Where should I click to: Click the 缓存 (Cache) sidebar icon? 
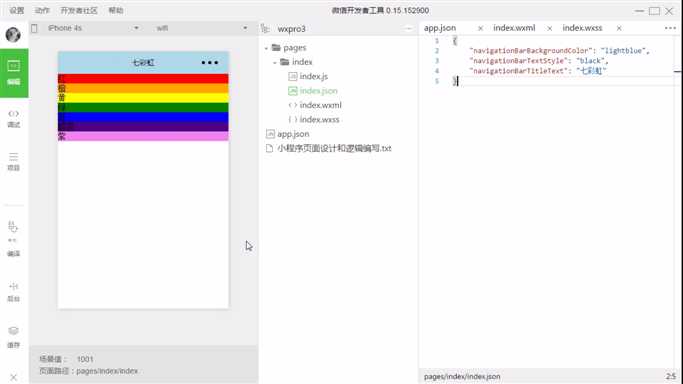pos(14,337)
